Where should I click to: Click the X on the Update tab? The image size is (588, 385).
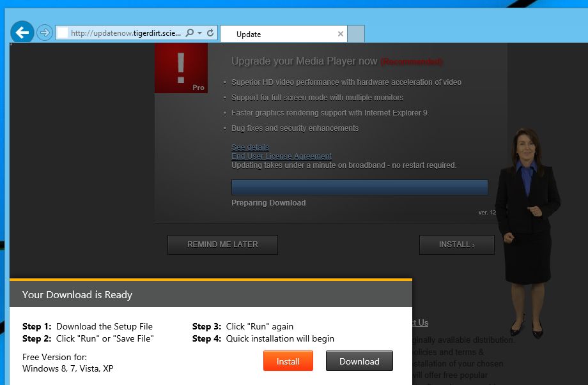point(339,33)
